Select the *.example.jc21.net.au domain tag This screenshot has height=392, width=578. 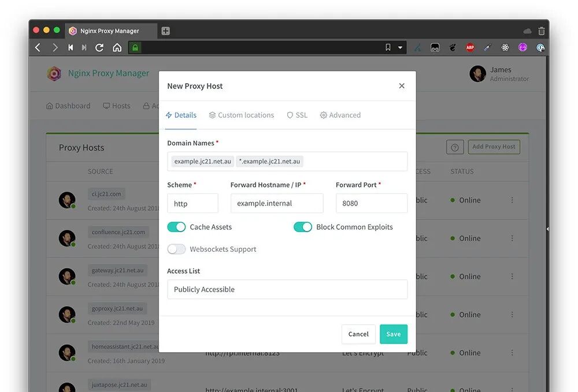pyautogui.click(x=269, y=161)
